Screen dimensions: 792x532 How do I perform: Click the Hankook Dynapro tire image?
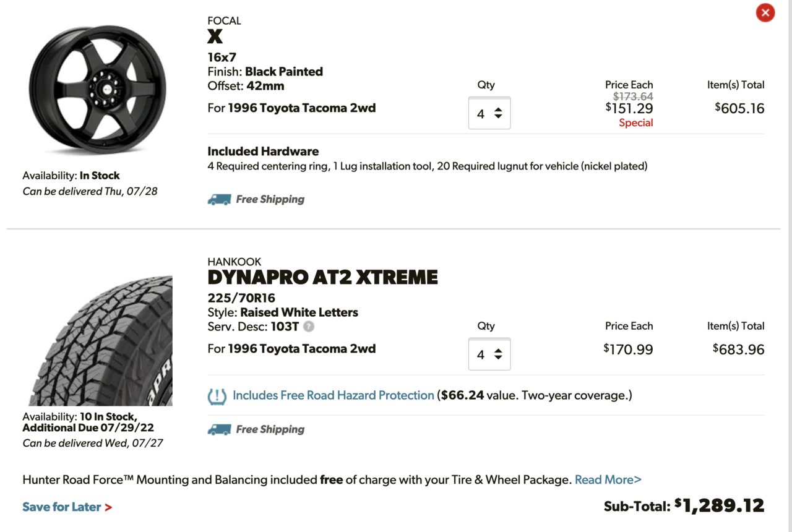click(101, 341)
